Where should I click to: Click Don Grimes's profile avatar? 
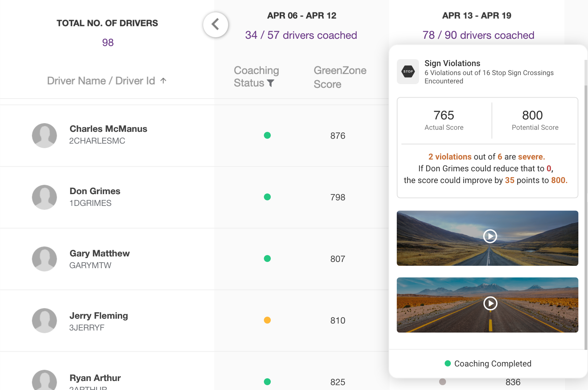point(44,197)
